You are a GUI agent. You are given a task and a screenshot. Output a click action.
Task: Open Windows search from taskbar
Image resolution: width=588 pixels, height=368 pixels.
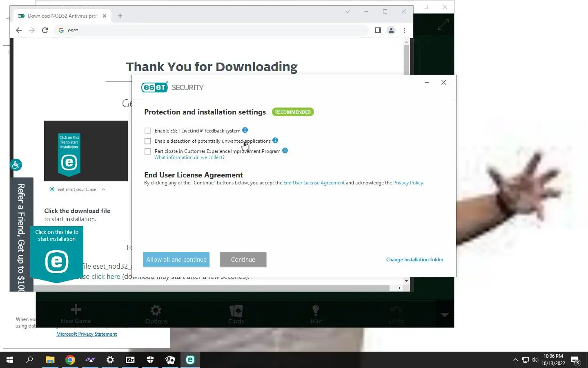click(29, 360)
